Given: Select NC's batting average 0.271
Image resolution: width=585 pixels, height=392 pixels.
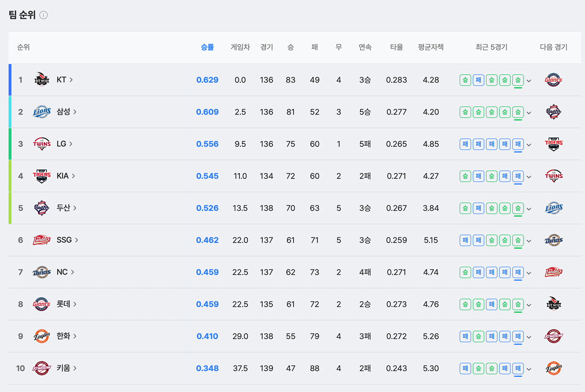Looking at the screenshot, I should pos(396,272).
